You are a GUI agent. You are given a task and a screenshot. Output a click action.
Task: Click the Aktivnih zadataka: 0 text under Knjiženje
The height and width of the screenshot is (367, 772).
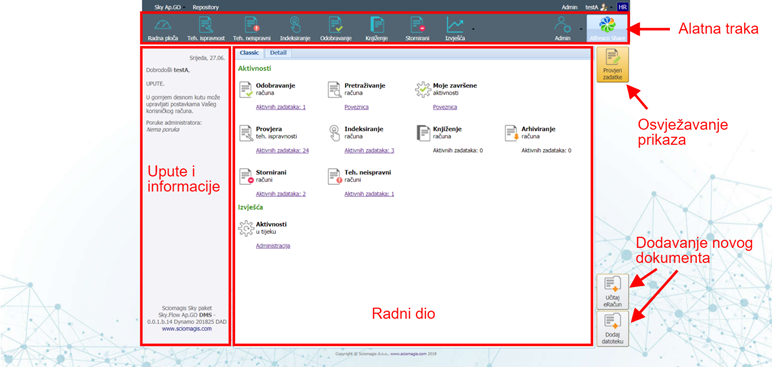pos(458,150)
